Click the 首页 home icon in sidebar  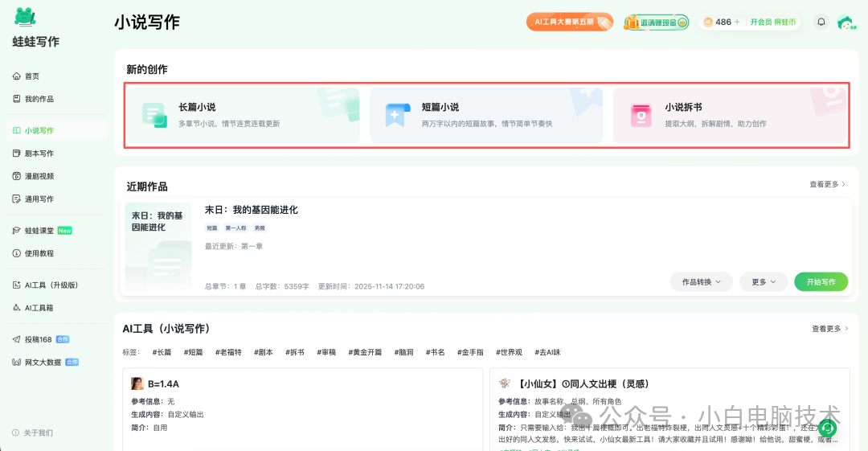(17, 76)
